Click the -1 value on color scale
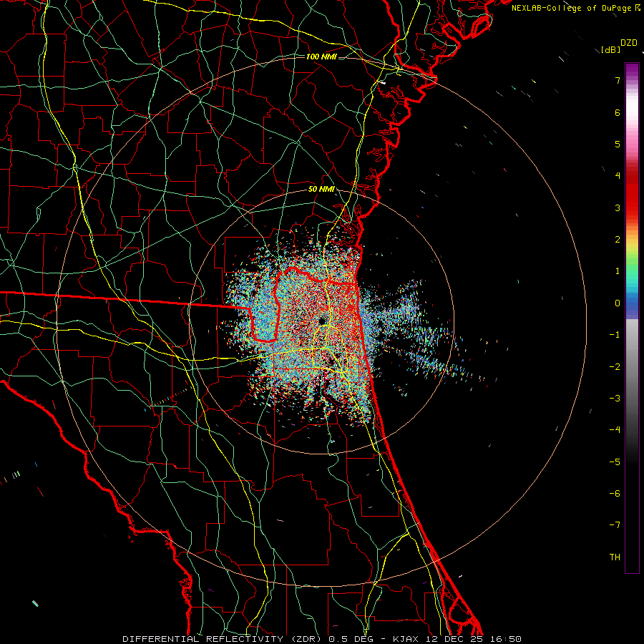 point(615,335)
